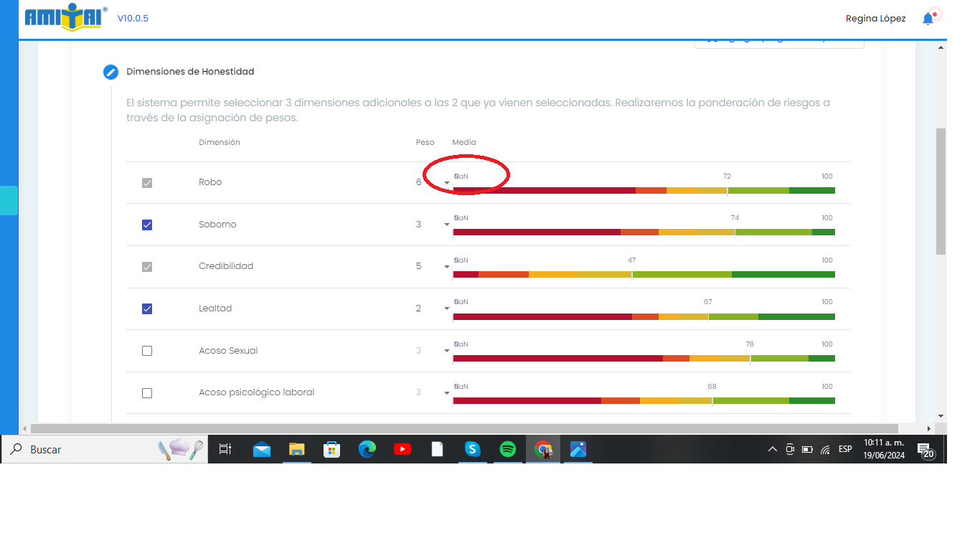Open Skype from the taskbar
This screenshot has width=980, height=551.
coord(473,449)
